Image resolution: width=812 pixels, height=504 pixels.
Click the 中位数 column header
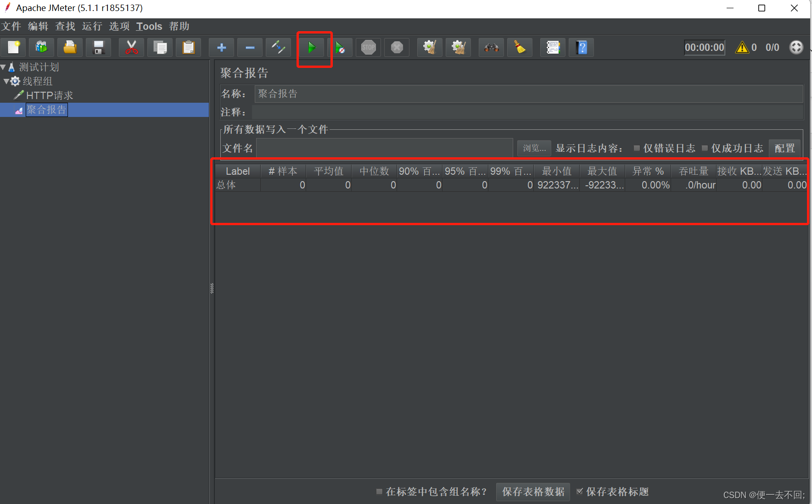(x=374, y=171)
